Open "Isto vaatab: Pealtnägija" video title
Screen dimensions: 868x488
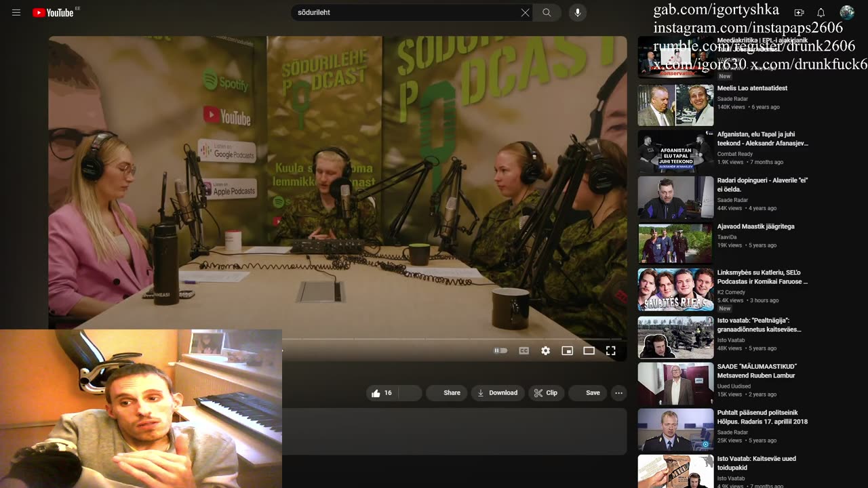click(759, 325)
